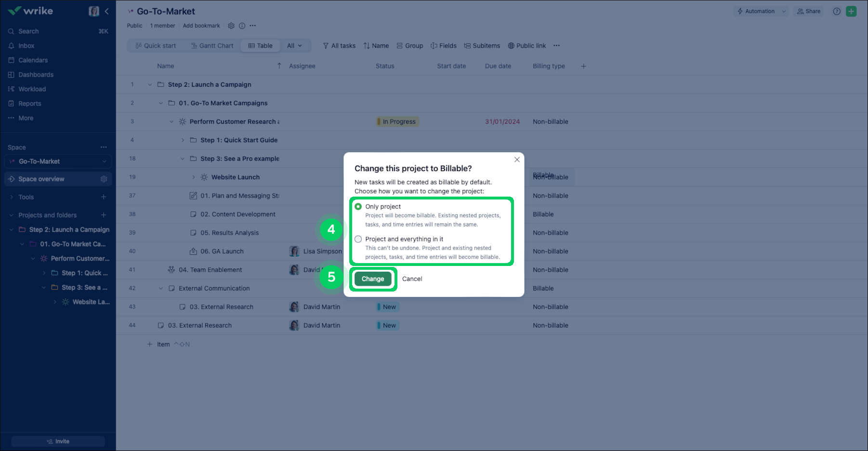Click In Progress status badge
This screenshot has height=451, width=868.
398,122
